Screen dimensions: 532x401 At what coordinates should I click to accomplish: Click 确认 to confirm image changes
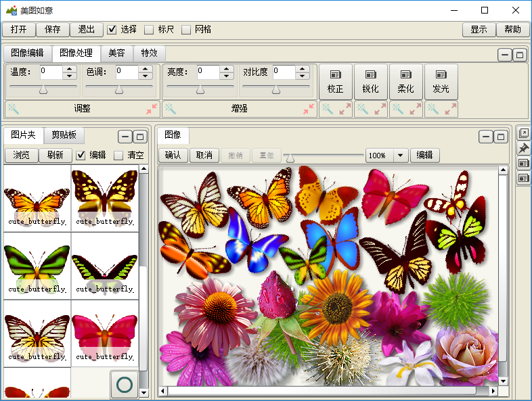coord(174,156)
